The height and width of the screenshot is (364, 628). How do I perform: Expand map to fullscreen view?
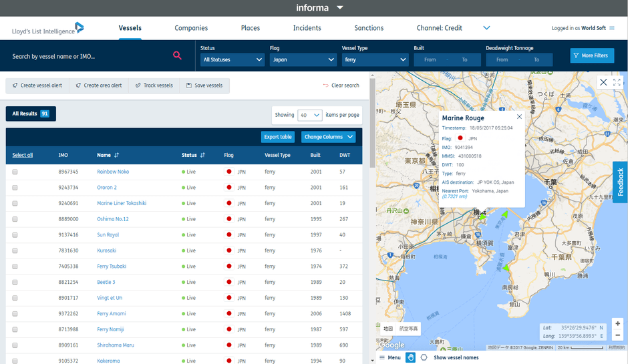617,82
